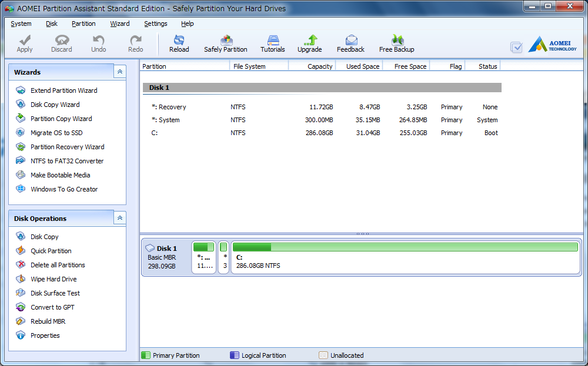Click the Primary Partition green legend swatch

click(145, 355)
